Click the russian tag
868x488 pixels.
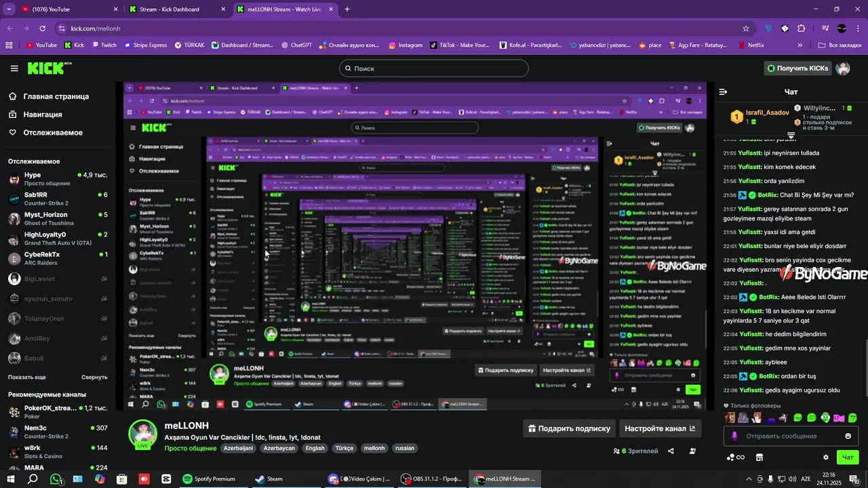[x=405, y=448]
